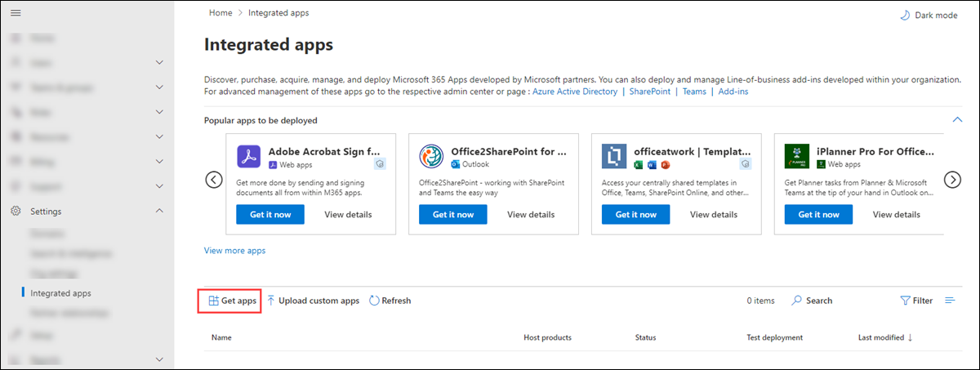Go to previous popular apps with left arrow
The image size is (980, 370).
pos(214,180)
